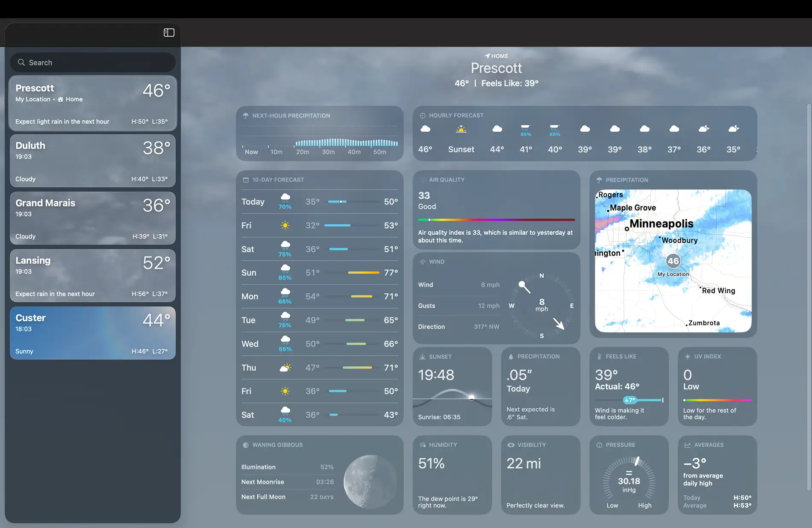Image resolution: width=812 pixels, height=528 pixels.
Task: Open the Averages -3° tile
Action: pyautogui.click(x=717, y=475)
